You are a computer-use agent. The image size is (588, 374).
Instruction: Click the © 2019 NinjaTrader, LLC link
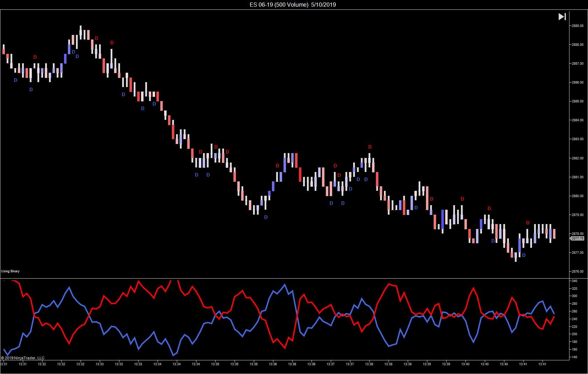click(x=23, y=358)
